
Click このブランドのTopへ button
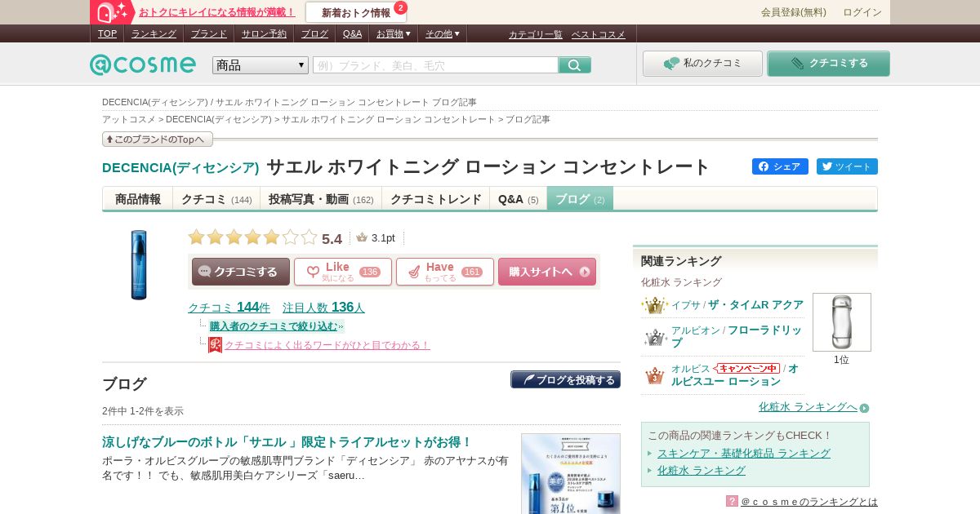coord(158,140)
